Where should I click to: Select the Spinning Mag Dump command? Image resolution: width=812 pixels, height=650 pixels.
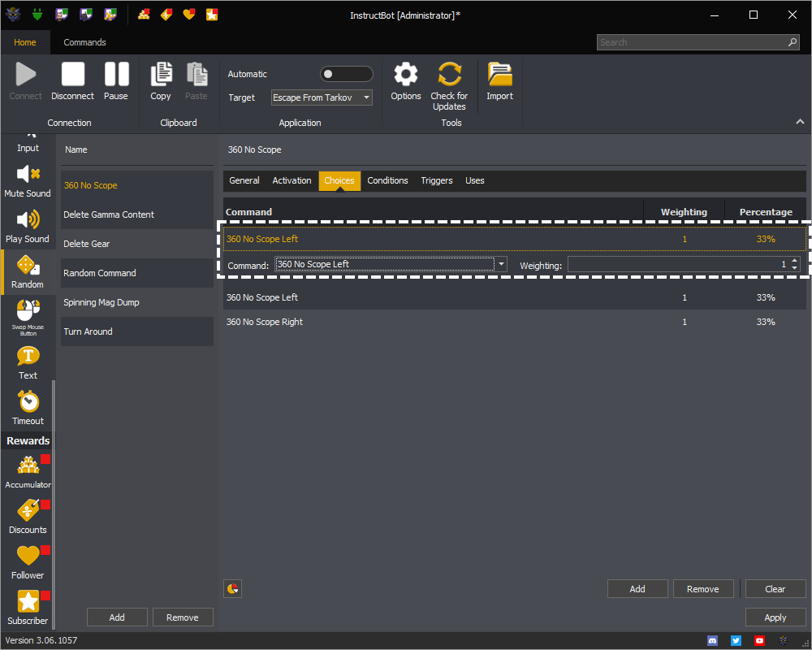[137, 302]
